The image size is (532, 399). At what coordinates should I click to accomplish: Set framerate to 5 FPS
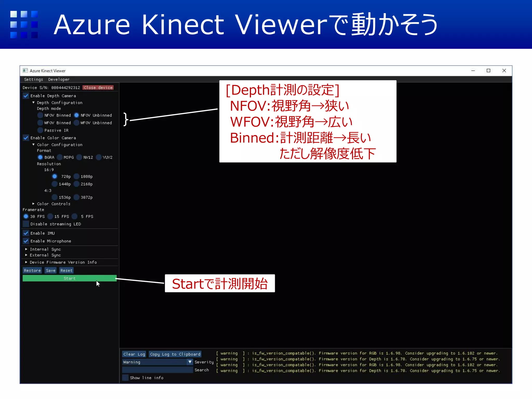75,216
